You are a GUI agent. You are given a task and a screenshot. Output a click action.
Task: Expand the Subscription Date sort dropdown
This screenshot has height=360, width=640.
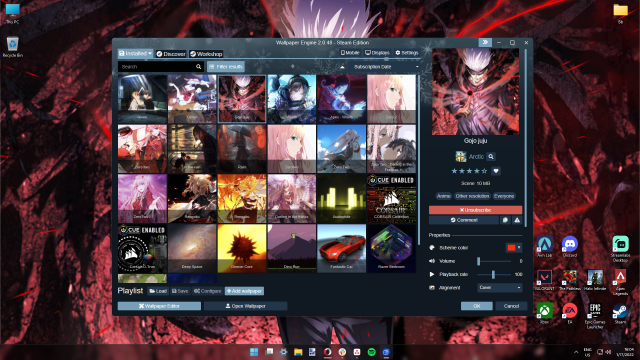[x=384, y=67]
